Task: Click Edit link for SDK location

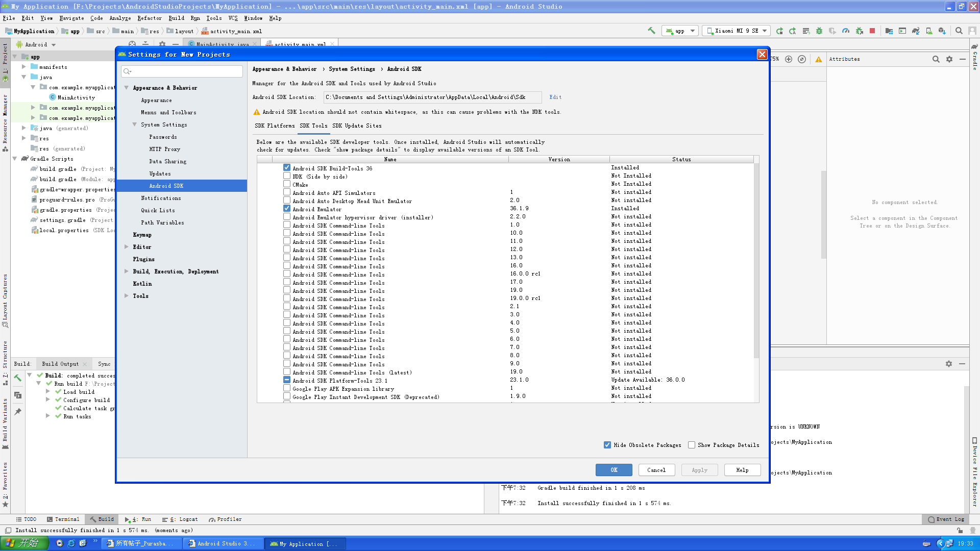Action: pos(555,97)
